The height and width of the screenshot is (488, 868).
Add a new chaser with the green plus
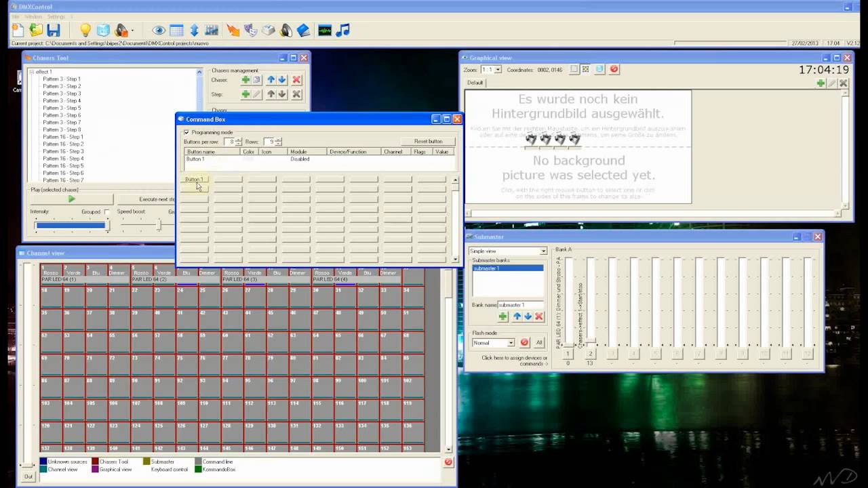(x=245, y=80)
